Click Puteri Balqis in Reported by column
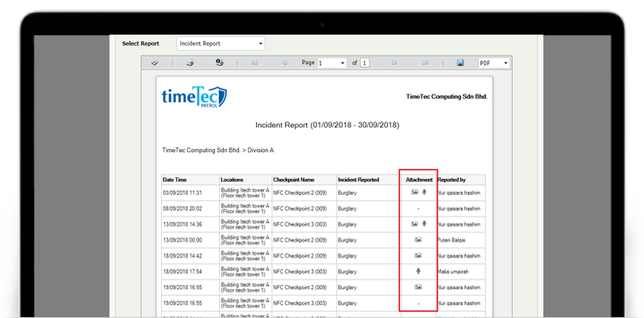Screen dimensions: 644x318 [452, 241]
